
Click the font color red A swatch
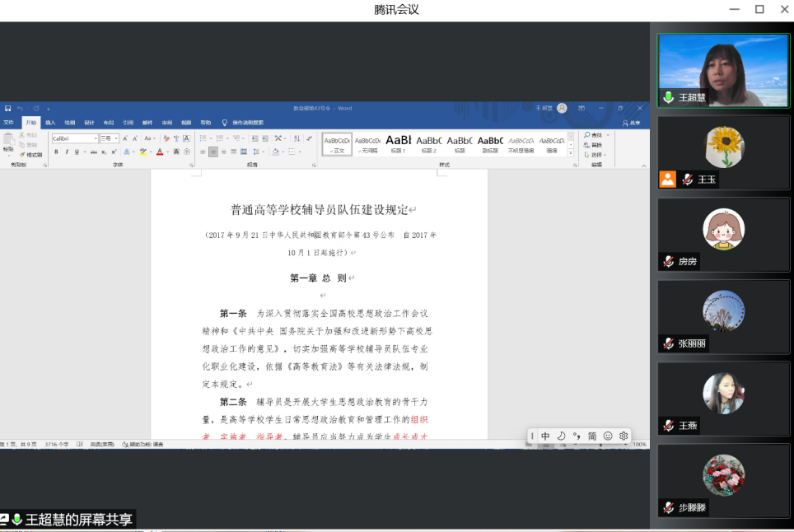[159, 152]
